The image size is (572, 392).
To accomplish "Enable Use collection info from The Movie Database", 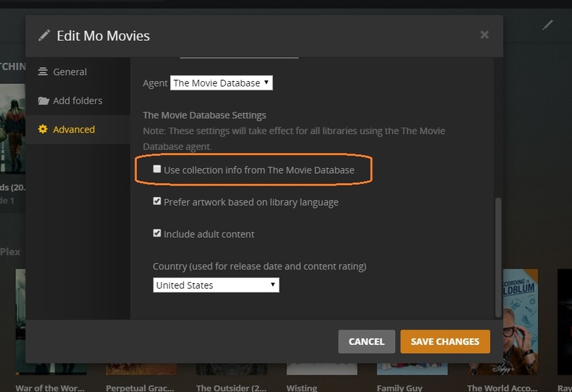I will click(x=157, y=169).
